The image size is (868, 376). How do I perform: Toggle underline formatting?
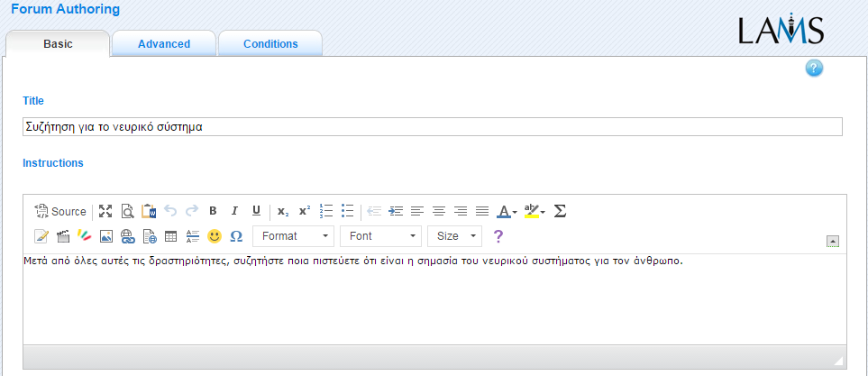[256, 211]
